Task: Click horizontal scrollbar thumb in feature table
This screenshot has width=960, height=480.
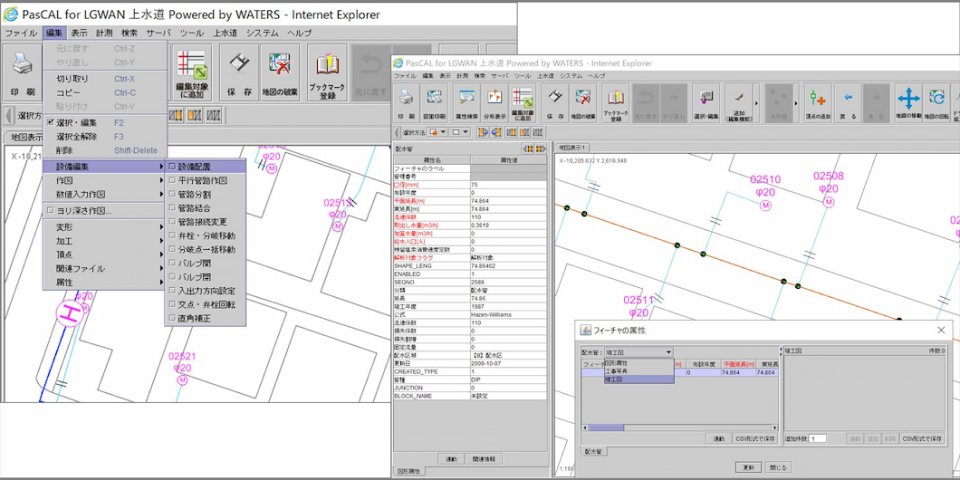Action: (606, 427)
